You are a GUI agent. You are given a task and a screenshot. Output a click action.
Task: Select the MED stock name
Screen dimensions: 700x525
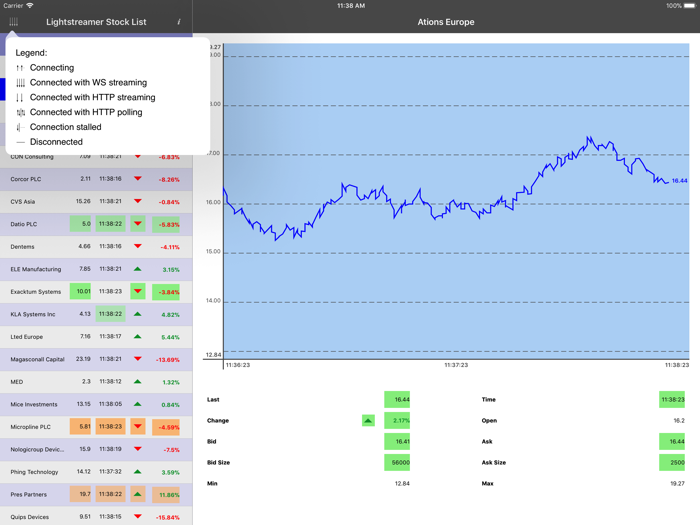click(17, 382)
